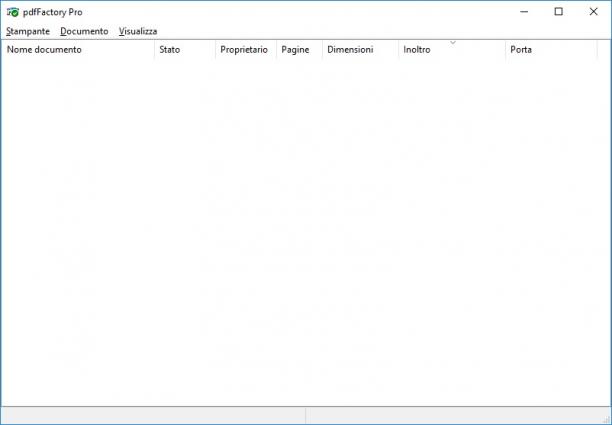Image resolution: width=612 pixels, height=425 pixels.
Task: Click blank header area right of Porta
Action: pos(604,50)
